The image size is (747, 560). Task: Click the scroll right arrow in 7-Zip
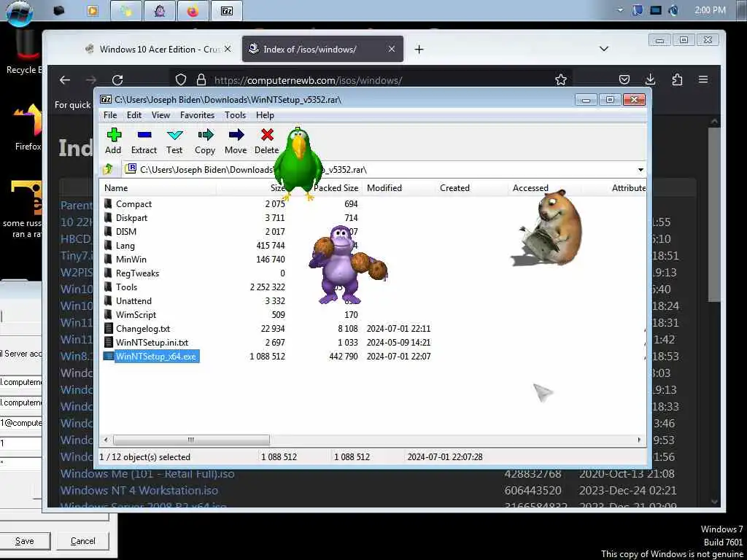click(x=639, y=440)
